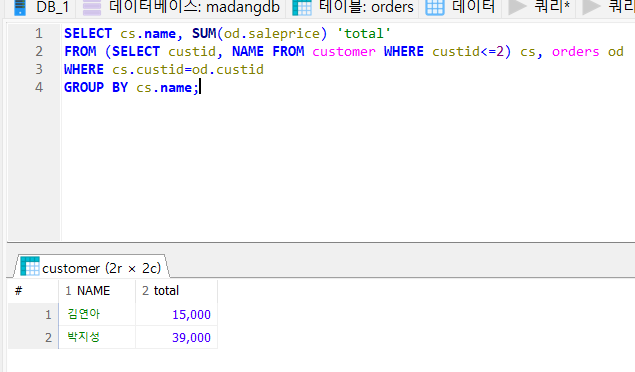
Task: Click the custid<=2 condition in subquery
Action: pyautogui.click(x=468, y=51)
